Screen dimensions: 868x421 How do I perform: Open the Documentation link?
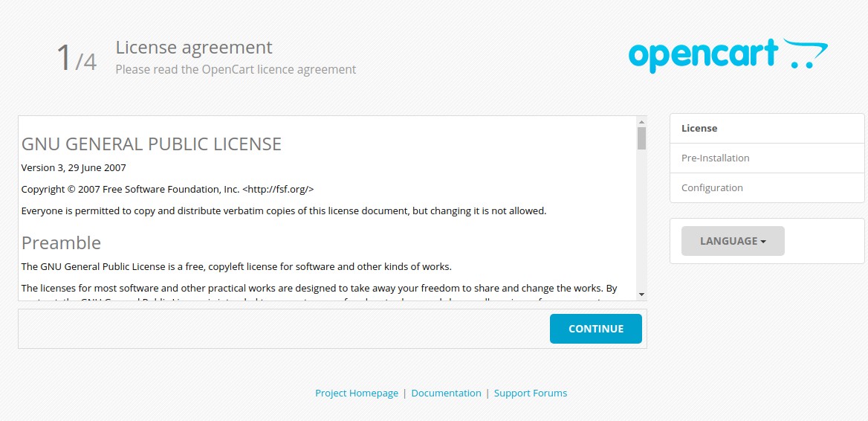point(446,393)
